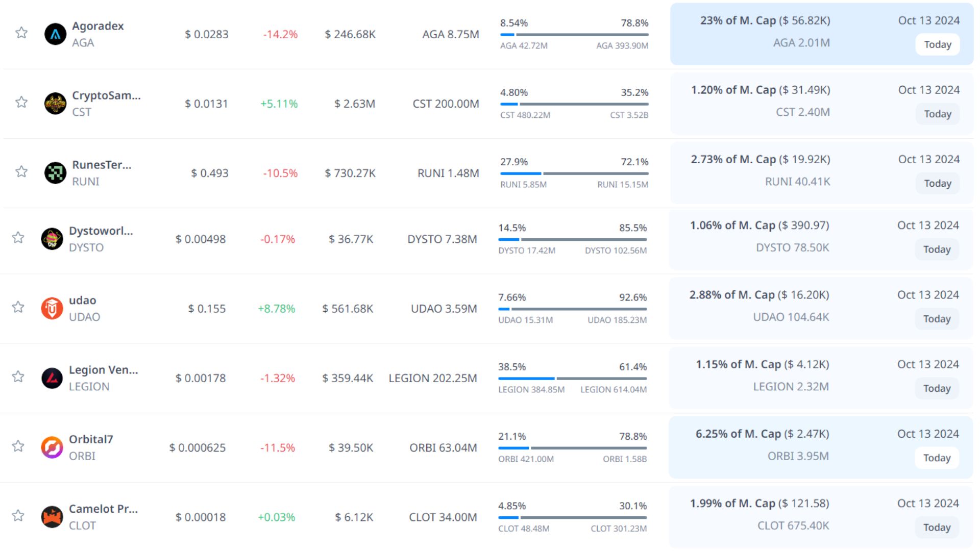Screen dimensions: 980x551
Task: Click the Agoradex AGA logo icon
Action: tap(55, 34)
